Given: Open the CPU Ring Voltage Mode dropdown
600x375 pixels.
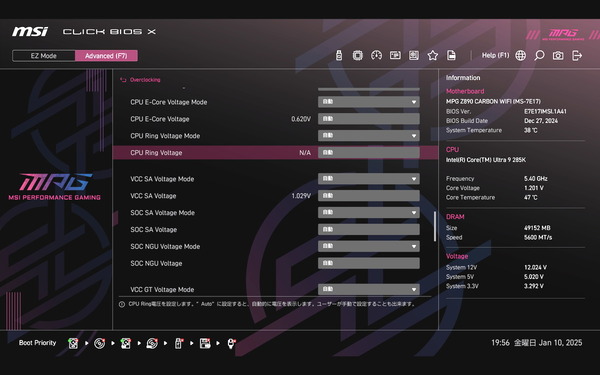Looking at the screenshot, I should click(368, 136).
